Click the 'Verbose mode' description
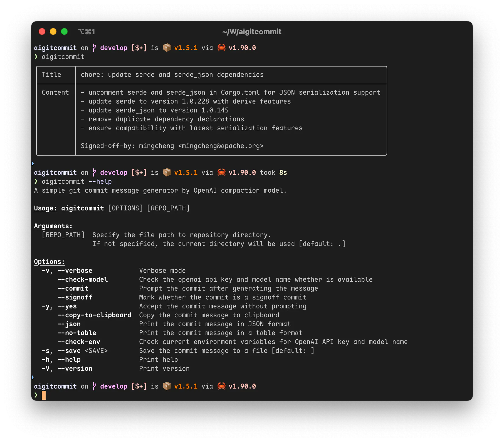This screenshot has height=442, width=504. [x=162, y=271]
